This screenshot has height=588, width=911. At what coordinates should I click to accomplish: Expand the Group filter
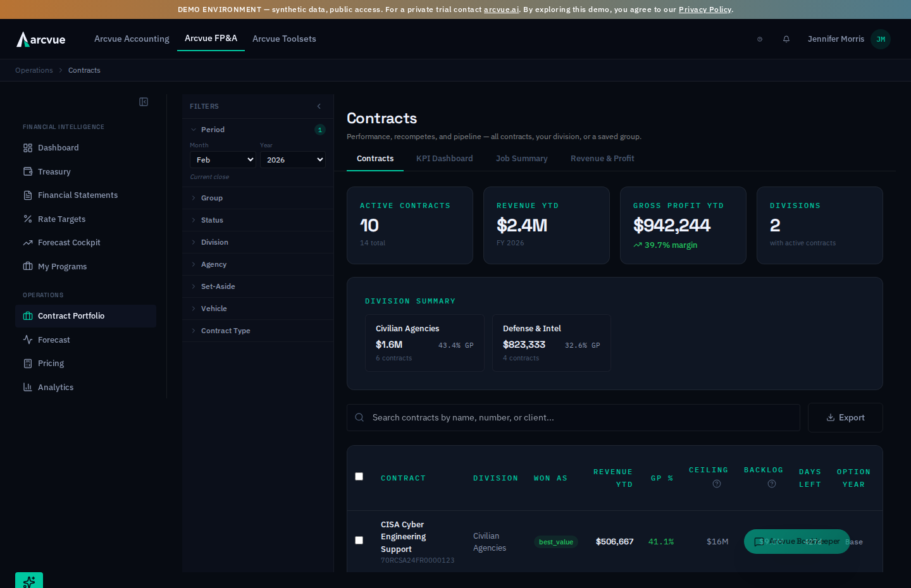point(257,198)
